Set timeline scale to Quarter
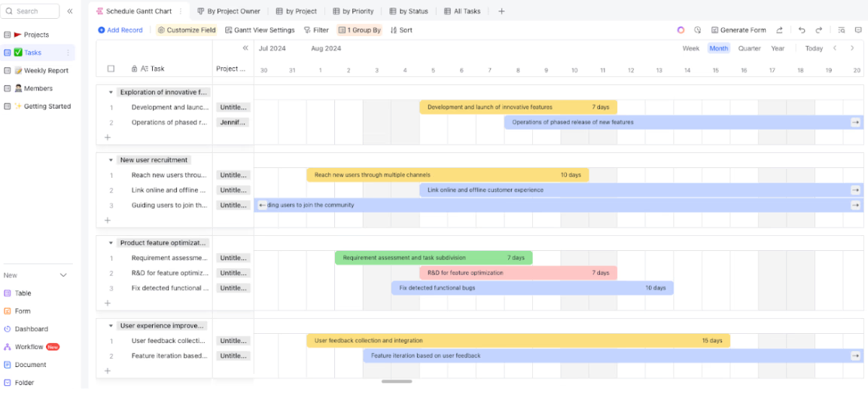This screenshot has width=868, height=410. [750, 48]
